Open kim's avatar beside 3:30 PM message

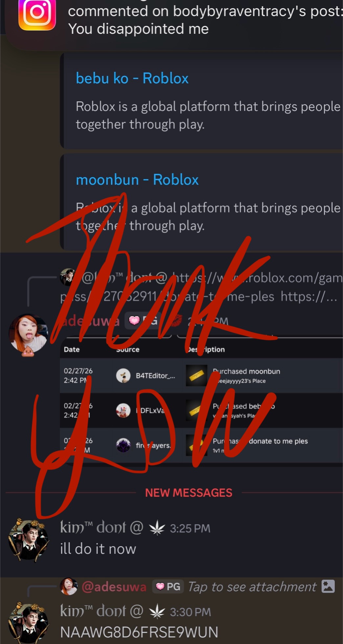click(x=28, y=623)
